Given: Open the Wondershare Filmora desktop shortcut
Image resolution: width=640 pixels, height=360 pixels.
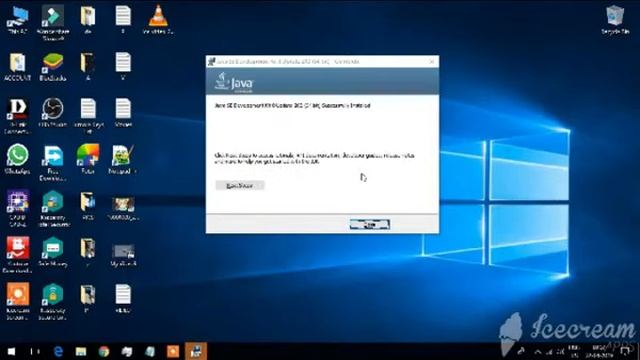Looking at the screenshot, I should [x=53, y=22].
